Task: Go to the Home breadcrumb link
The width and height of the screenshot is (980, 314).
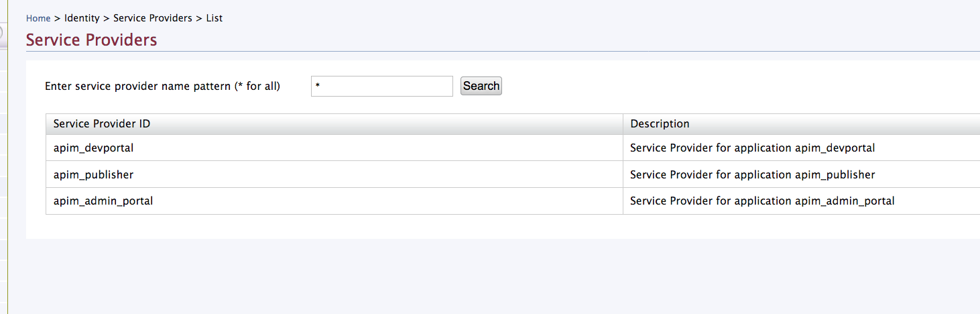Action: point(38,18)
